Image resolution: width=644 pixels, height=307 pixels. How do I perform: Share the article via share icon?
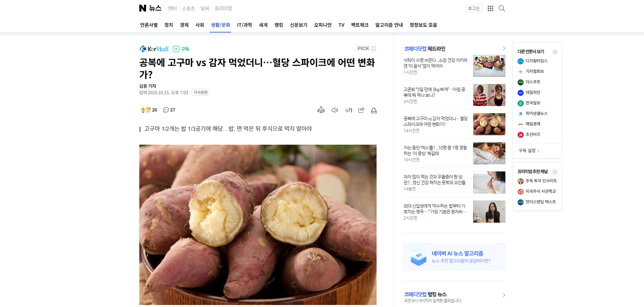pyautogui.click(x=361, y=110)
